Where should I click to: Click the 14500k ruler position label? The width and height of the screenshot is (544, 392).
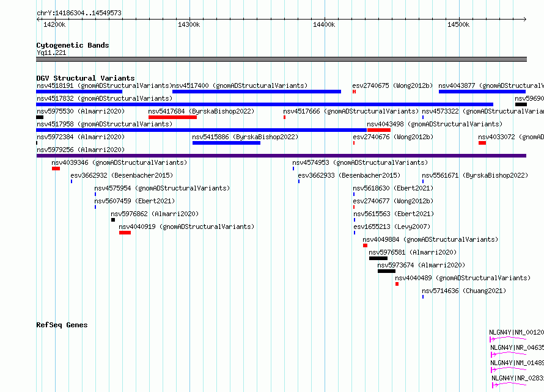[458, 24]
